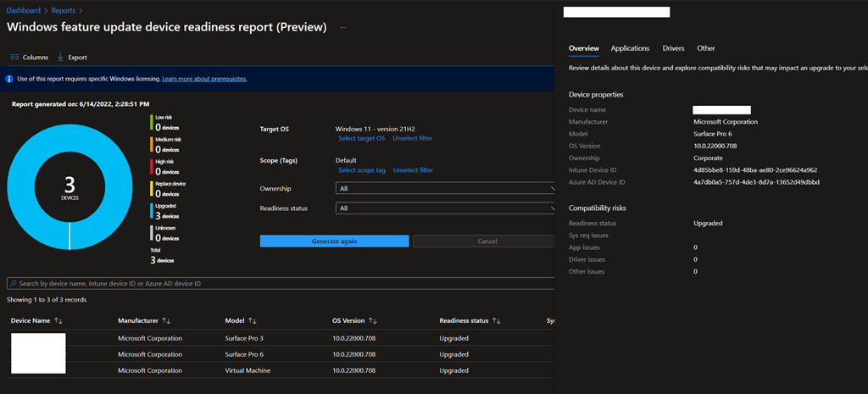Viewport: 868px width, 394px height.
Task: Sort by Readiness status column arrows icon
Action: click(x=497, y=321)
